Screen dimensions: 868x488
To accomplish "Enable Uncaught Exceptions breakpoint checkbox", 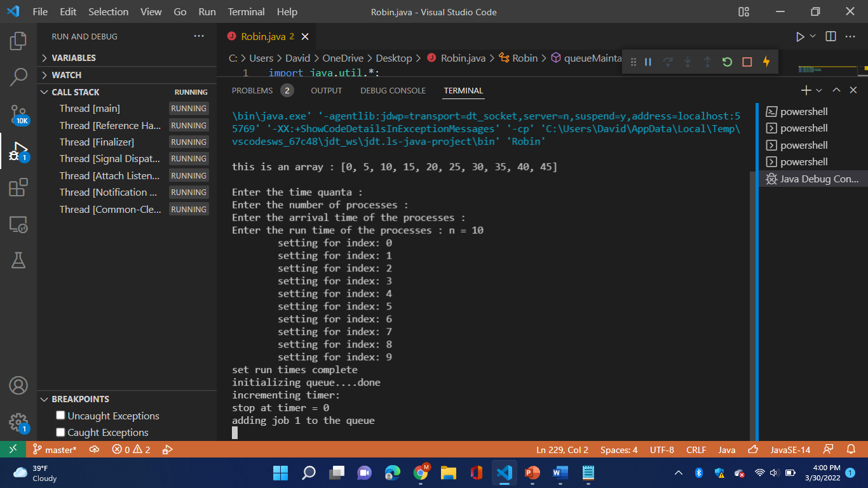I will [60, 415].
